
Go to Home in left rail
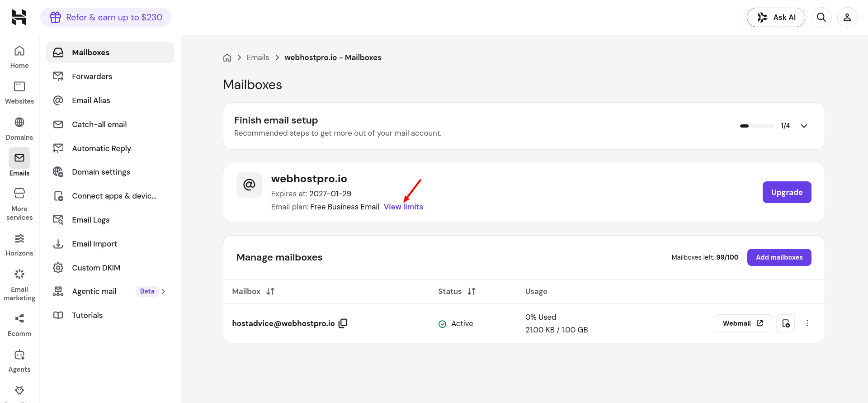(19, 57)
